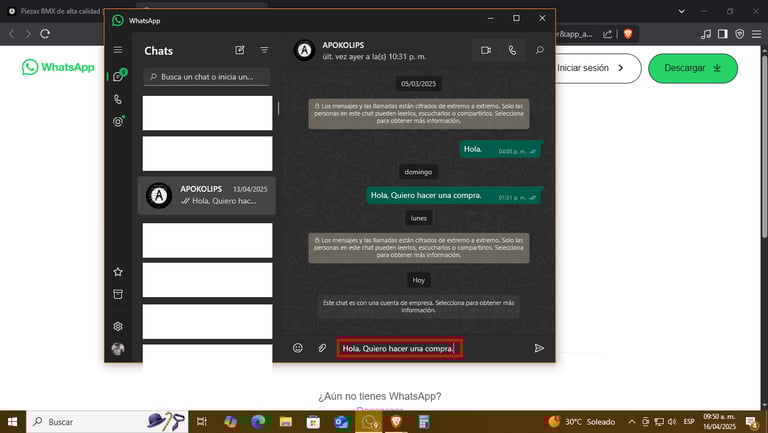
Task: Send the typed message
Action: [539, 348]
